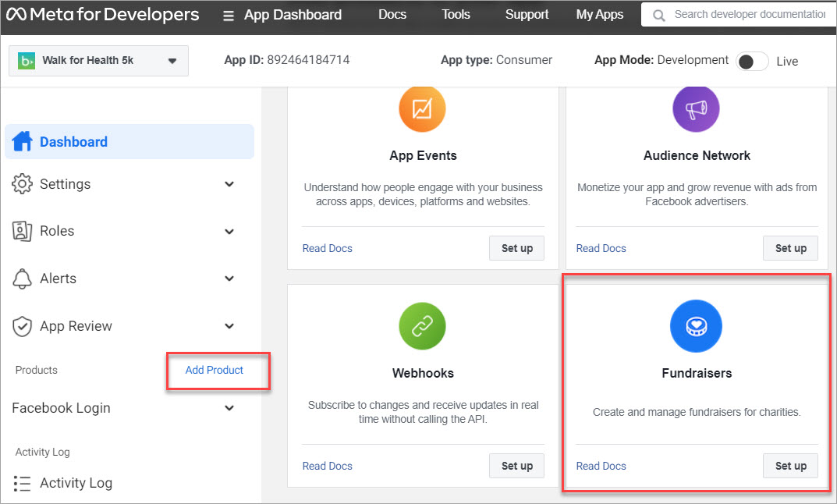Toggle App Mode to Live
Image resolution: width=837 pixels, height=504 pixels.
(752, 62)
